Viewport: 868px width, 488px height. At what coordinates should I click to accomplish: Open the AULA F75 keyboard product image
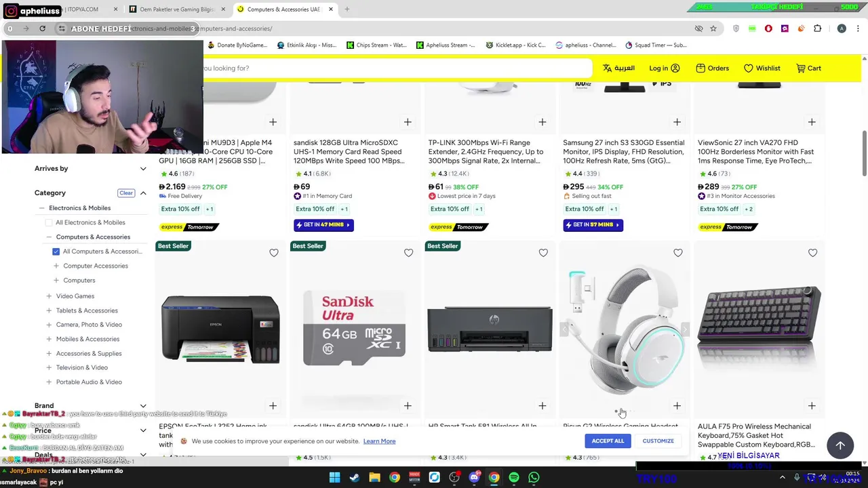coord(759,329)
